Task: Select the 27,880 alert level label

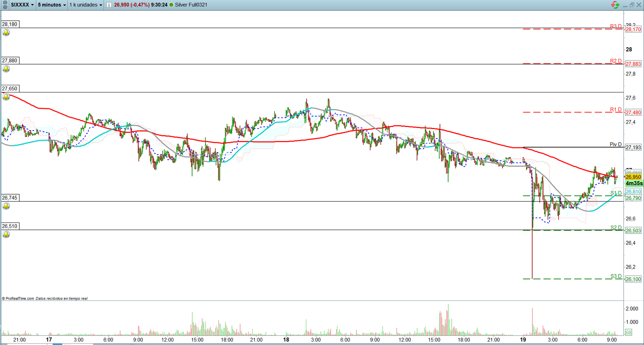Action: (10, 60)
